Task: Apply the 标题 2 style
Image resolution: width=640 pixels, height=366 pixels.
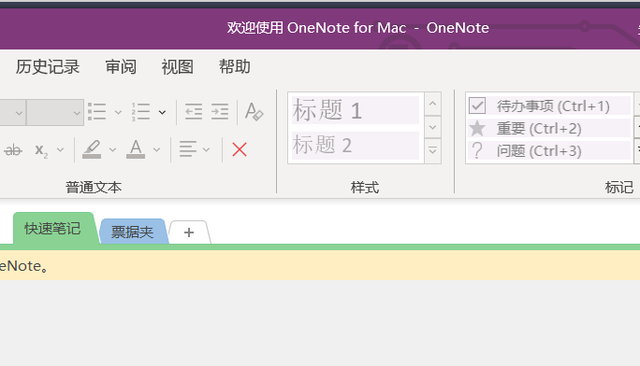Action: [355, 145]
